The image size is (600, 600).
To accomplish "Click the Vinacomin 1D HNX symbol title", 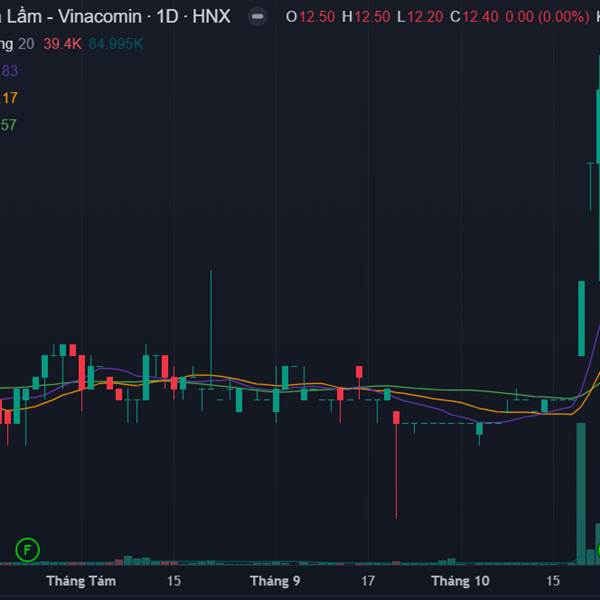I will 115,16.
